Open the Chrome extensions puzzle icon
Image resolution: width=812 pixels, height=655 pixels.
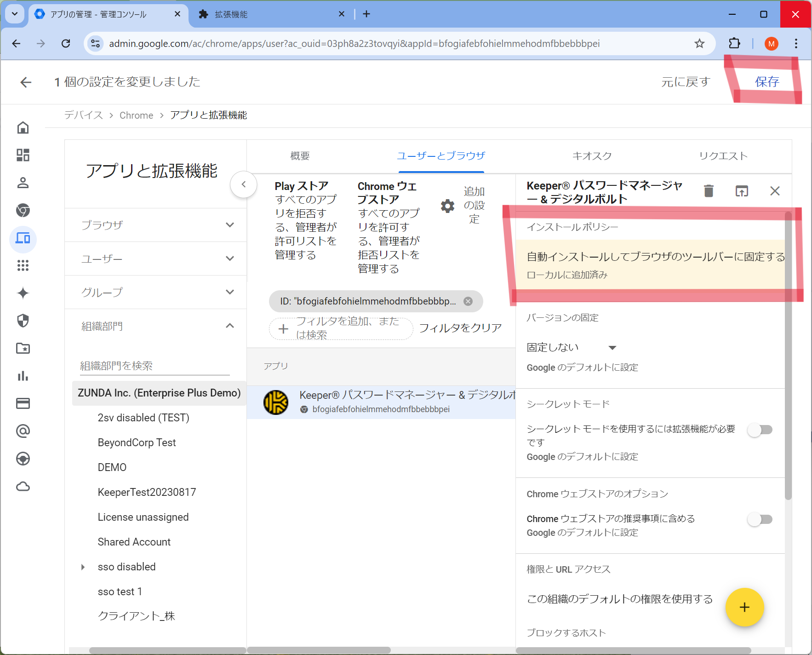coord(735,43)
